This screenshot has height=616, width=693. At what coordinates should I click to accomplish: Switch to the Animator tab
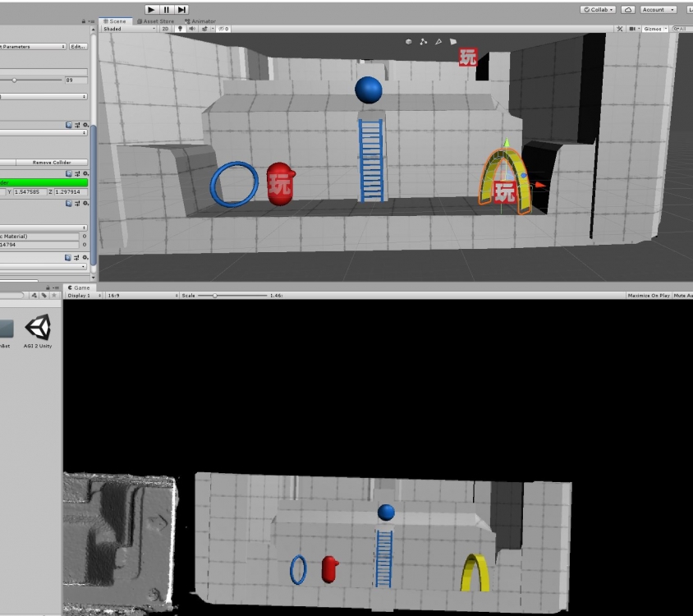click(200, 21)
